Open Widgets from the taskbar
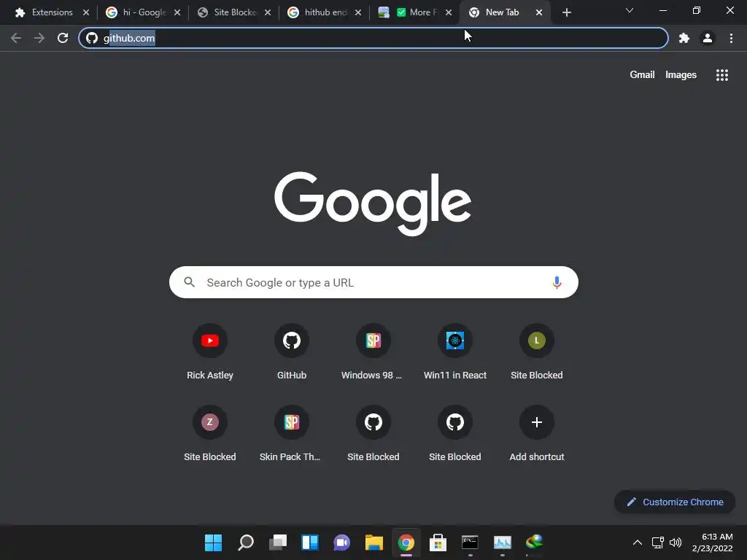The width and height of the screenshot is (747, 560). [309, 542]
